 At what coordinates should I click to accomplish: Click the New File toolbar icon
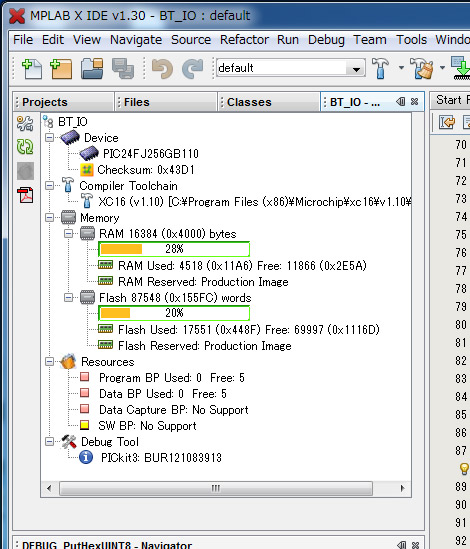[x=32, y=69]
